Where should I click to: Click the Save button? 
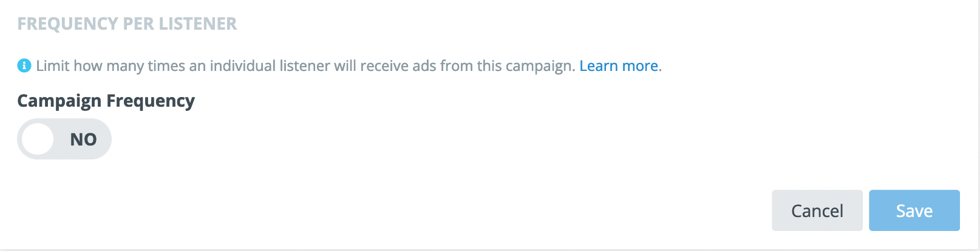pyautogui.click(x=914, y=210)
